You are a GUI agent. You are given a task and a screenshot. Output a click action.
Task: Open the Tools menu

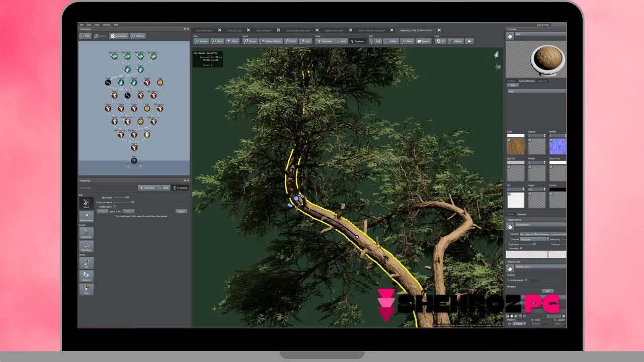pos(97,25)
